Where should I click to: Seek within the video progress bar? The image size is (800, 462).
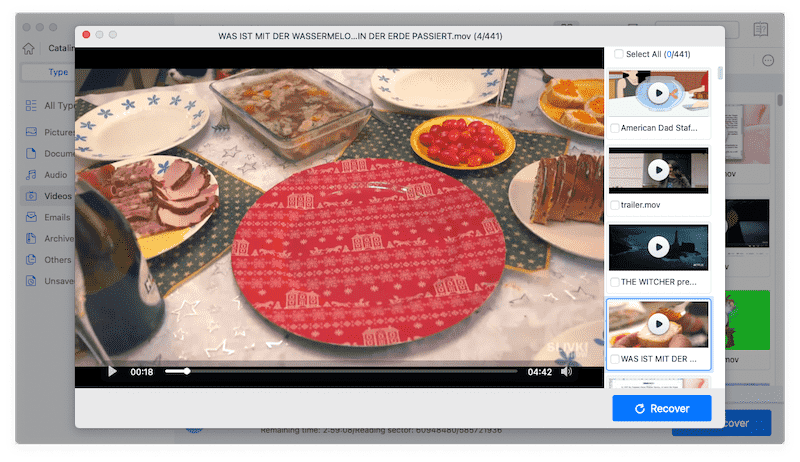click(x=341, y=372)
